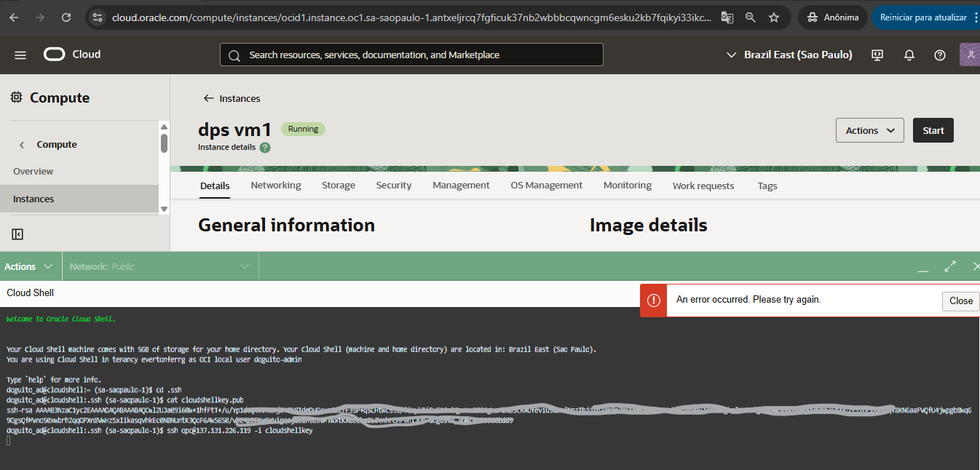This screenshot has width=980, height=470.
Task: Click the terminal cursor prompt
Action: (x=9, y=441)
